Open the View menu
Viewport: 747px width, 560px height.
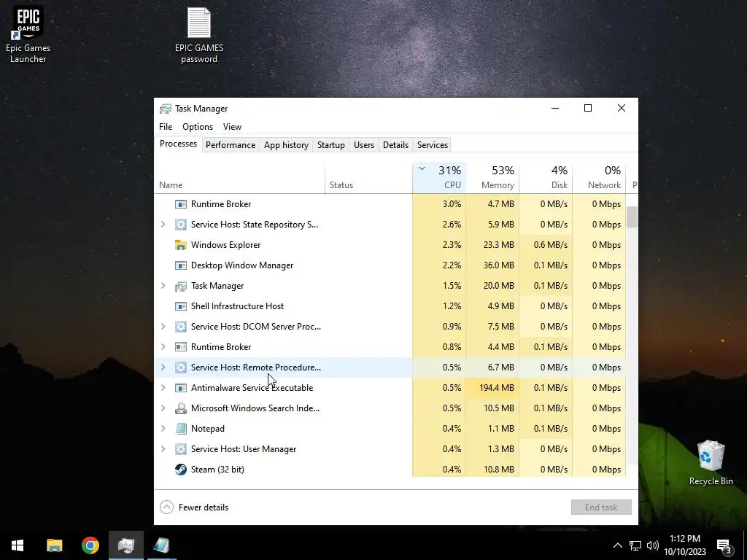[232, 127]
